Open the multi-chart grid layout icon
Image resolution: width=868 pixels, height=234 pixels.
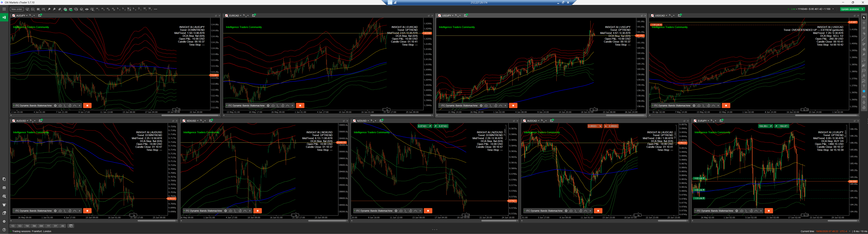38,9
